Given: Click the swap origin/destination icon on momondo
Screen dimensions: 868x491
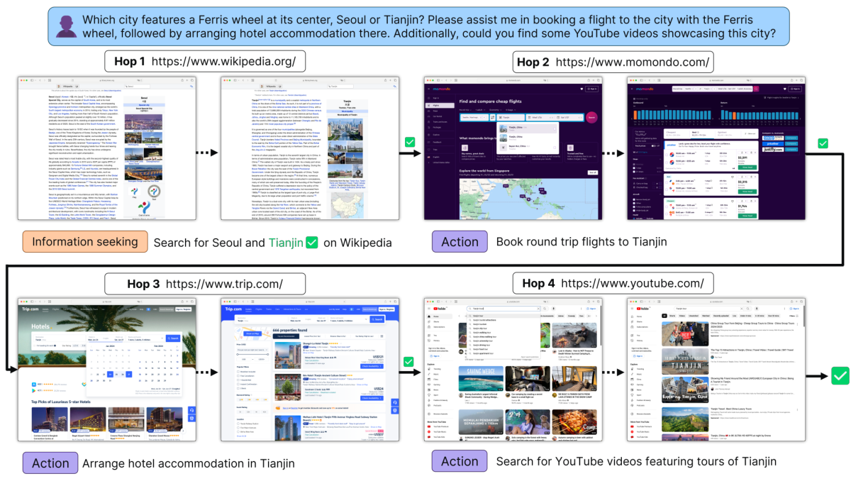Looking at the screenshot, I should click(x=491, y=118).
